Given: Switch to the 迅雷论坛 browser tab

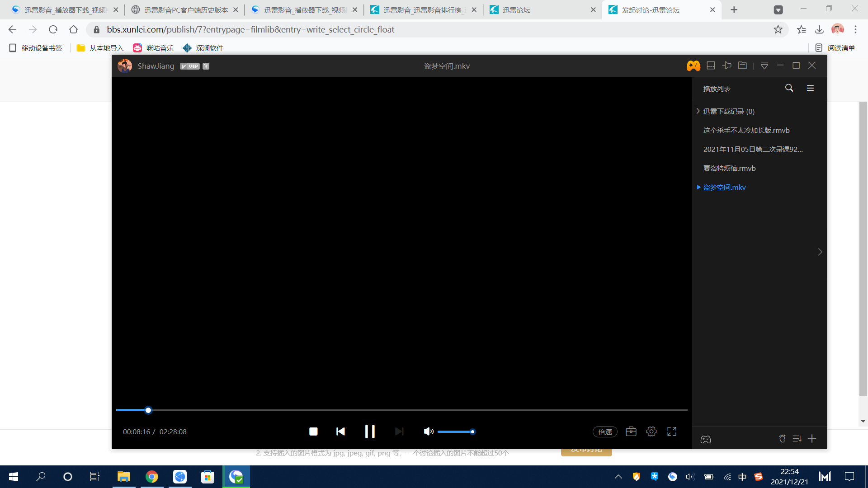Looking at the screenshot, I should (x=517, y=10).
